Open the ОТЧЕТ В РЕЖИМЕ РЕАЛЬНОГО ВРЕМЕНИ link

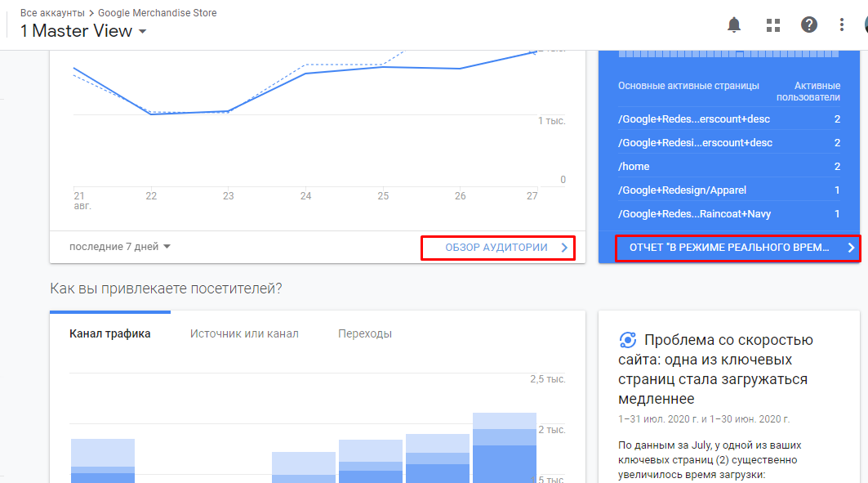point(729,248)
